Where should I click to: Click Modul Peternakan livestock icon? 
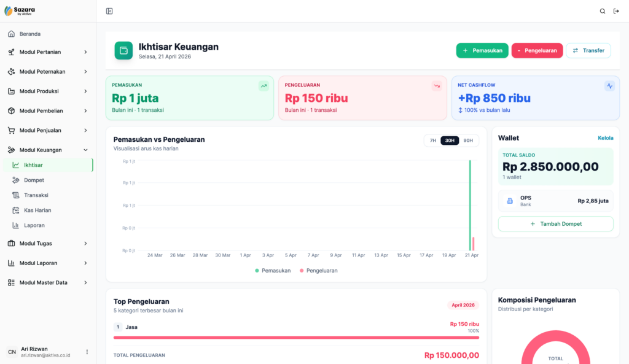coord(11,72)
